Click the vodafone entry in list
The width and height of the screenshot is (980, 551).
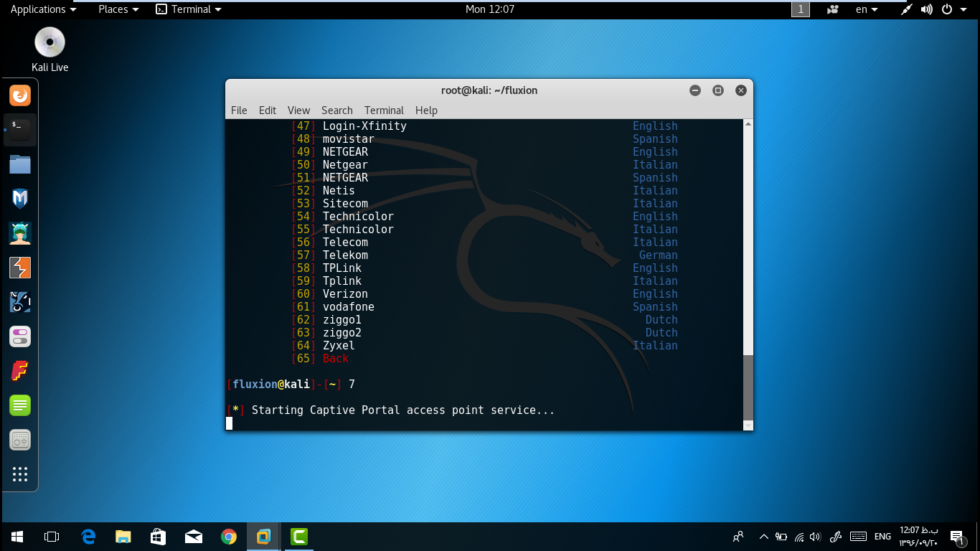pyautogui.click(x=349, y=307)
